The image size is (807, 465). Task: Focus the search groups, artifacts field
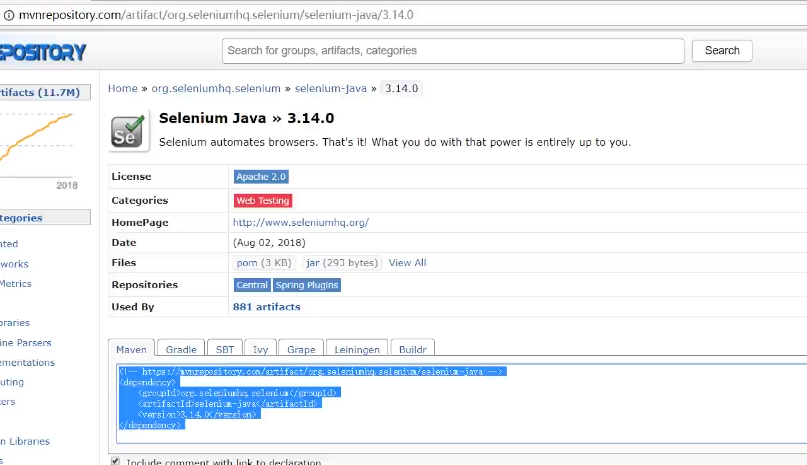[x=453, y=51]
